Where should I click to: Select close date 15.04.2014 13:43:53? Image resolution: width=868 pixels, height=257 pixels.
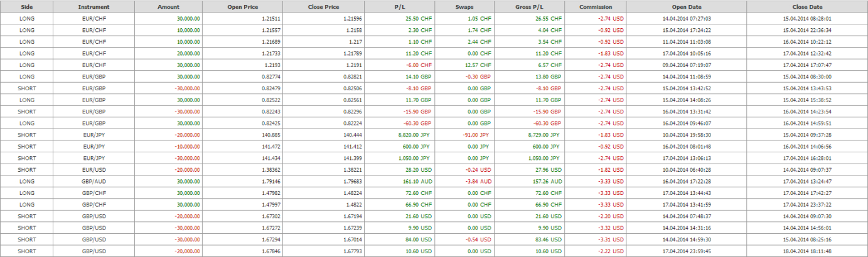pyautogui.click(x=807, y=88)
